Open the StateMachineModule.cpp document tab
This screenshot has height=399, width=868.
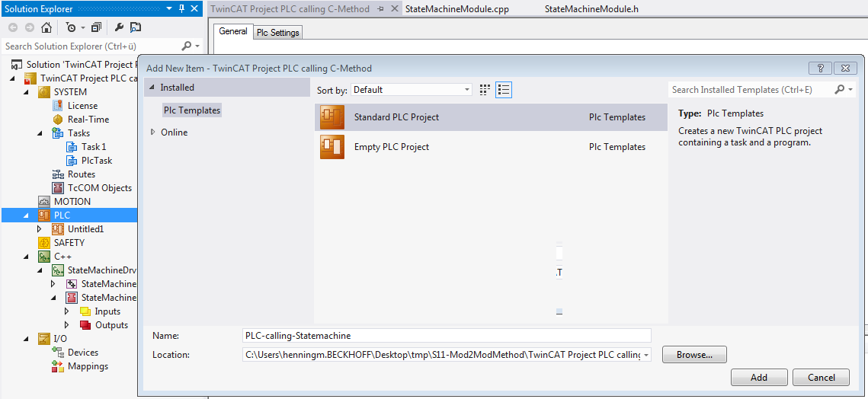456,9
